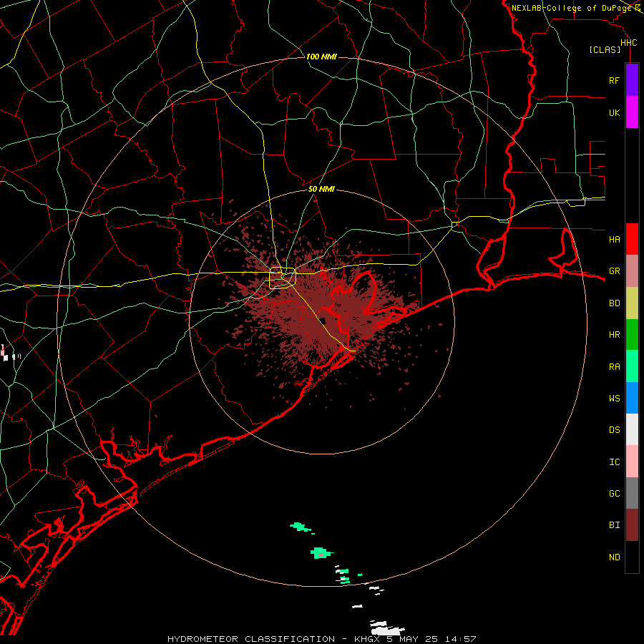Click the green rain echo with pink core offshore

[x=321, y=553]
